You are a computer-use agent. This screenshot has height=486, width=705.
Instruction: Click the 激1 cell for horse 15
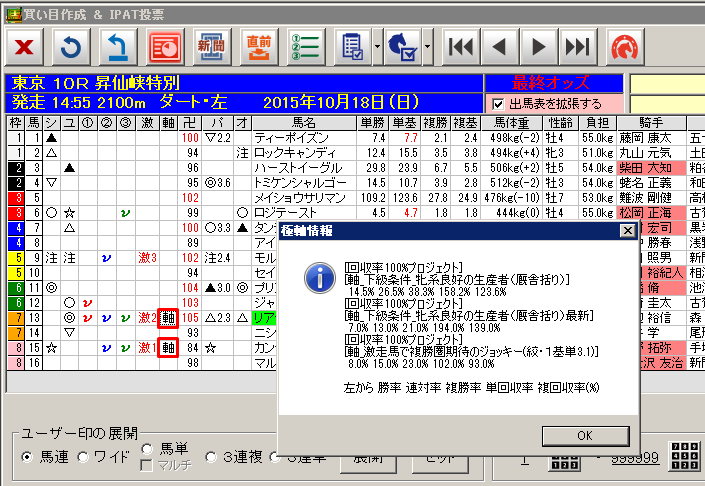pyautogui.click(x=147, y=348)
